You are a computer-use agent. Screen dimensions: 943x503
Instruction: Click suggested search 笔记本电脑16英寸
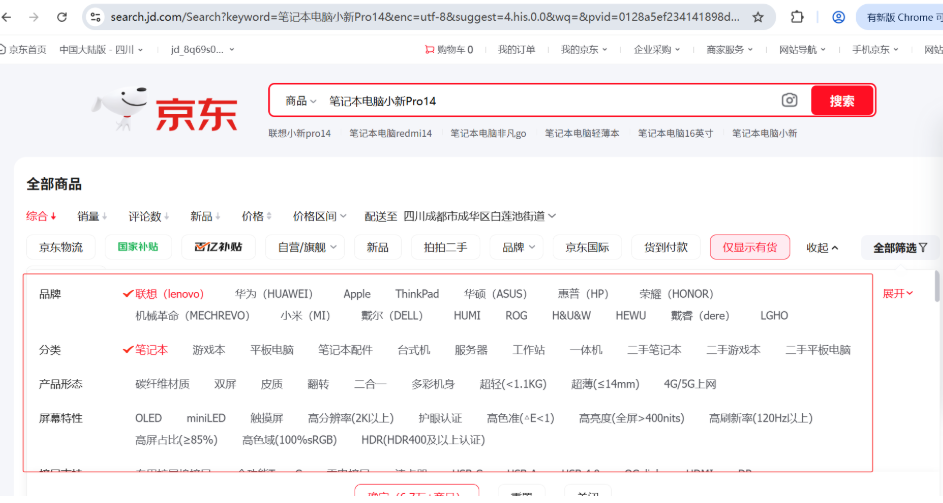pyautogui.click(x=675, y=133)
